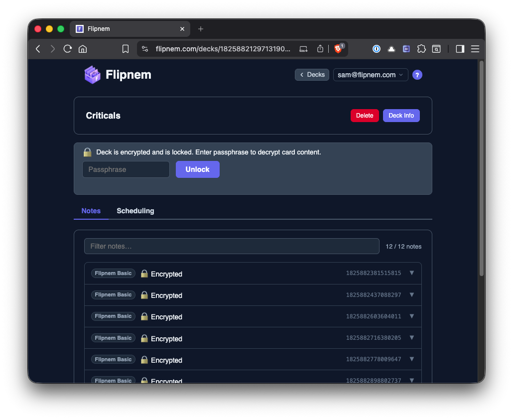Image resolution: width=513 pixels, height=420 pixels.
Task: Click the install app icon in the address bar
Action: tap(303, 49)
